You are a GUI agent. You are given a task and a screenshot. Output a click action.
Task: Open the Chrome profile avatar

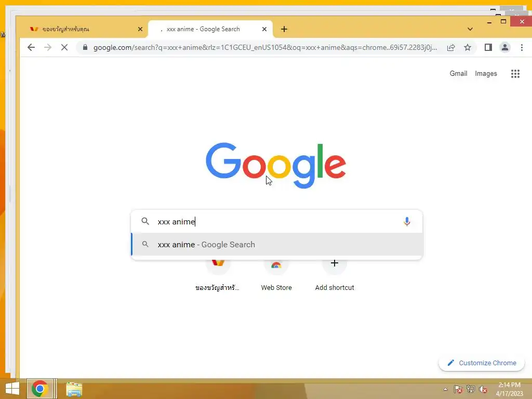[x=505, y=47]
